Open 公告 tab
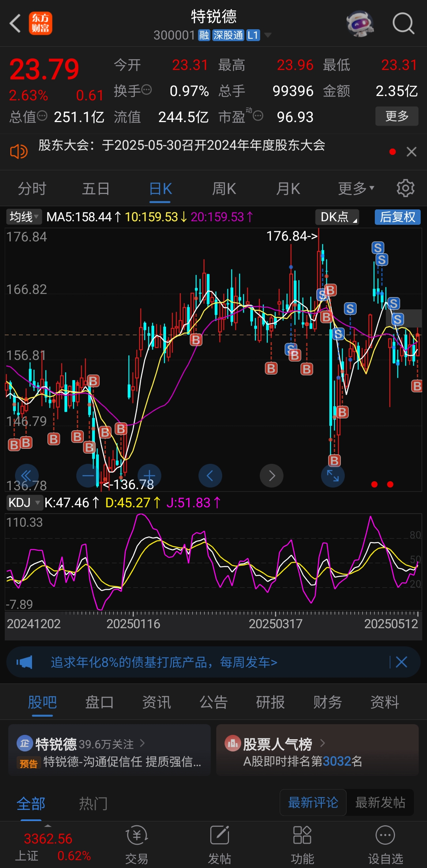 (x=213, y=702)
